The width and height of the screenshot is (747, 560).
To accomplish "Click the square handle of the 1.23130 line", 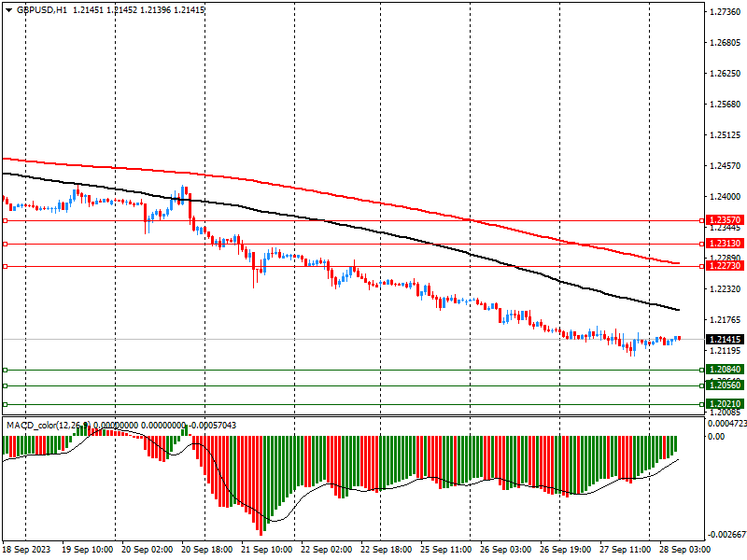I will pyautogui.click(x=6, y=244).
